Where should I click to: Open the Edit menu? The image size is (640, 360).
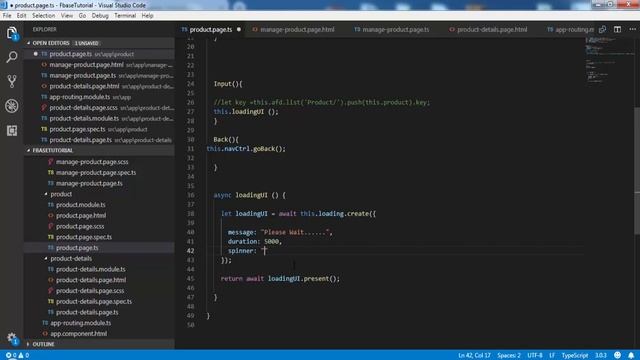(x=22, y=16)
